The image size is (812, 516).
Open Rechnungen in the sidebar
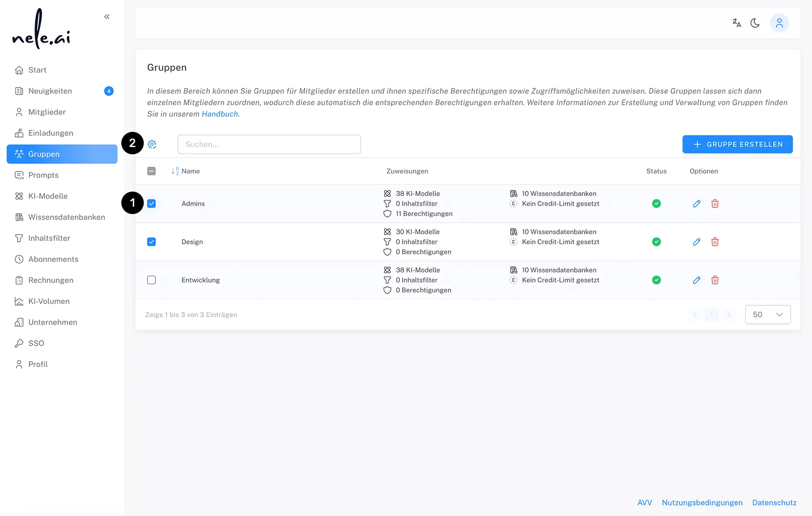tap(62, 280)
